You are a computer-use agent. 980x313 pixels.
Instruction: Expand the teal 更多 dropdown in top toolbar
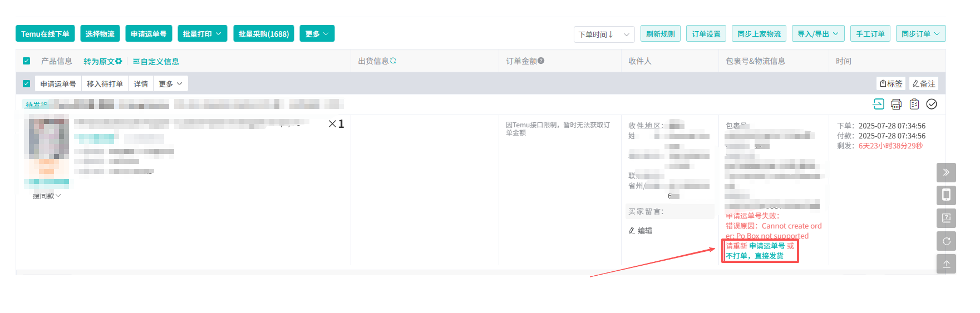tap(317, 34)
